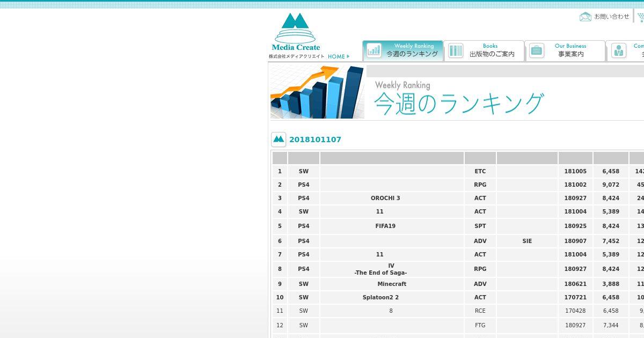Click the bar chart icon in Weekly Ranking tab
Viewport: 644px width, 338px height.
click(374, 50)
